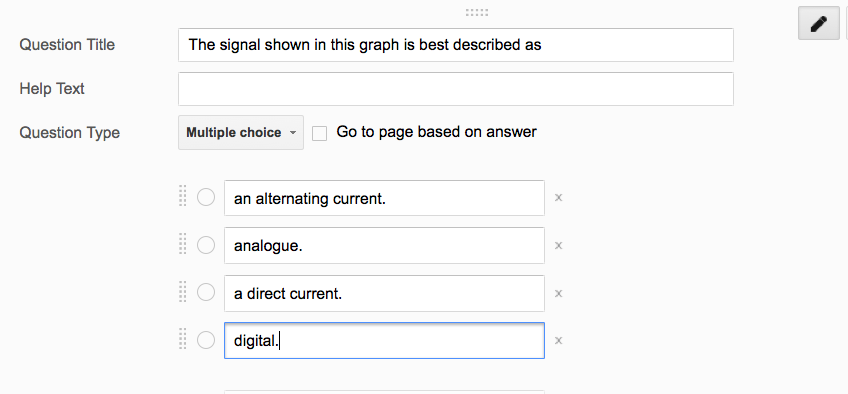Delete the 'digital.' option with its x
Viewport: 848px width, 394px height.
(x=559, y=340)
